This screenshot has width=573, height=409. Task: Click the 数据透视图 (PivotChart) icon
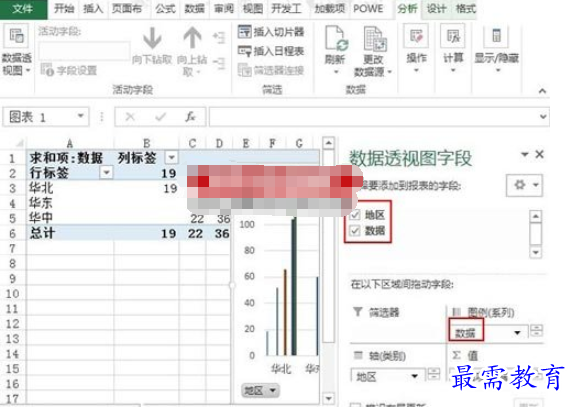16,36
